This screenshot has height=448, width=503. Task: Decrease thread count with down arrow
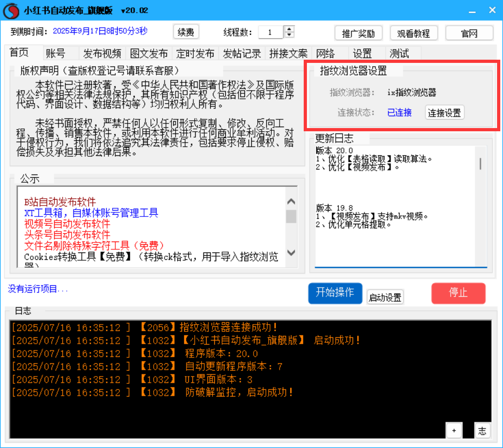tap(290, 35)
